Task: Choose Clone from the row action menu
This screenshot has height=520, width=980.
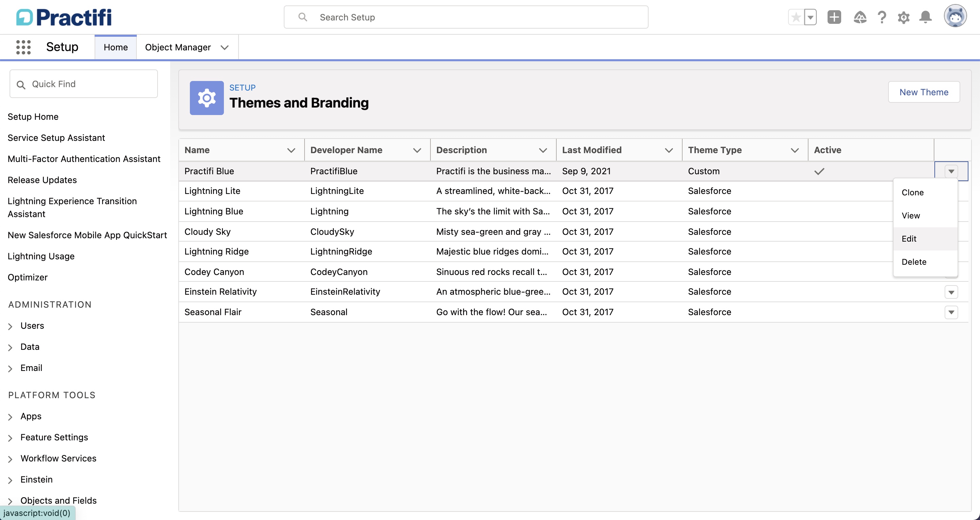Action: (912, 193)
